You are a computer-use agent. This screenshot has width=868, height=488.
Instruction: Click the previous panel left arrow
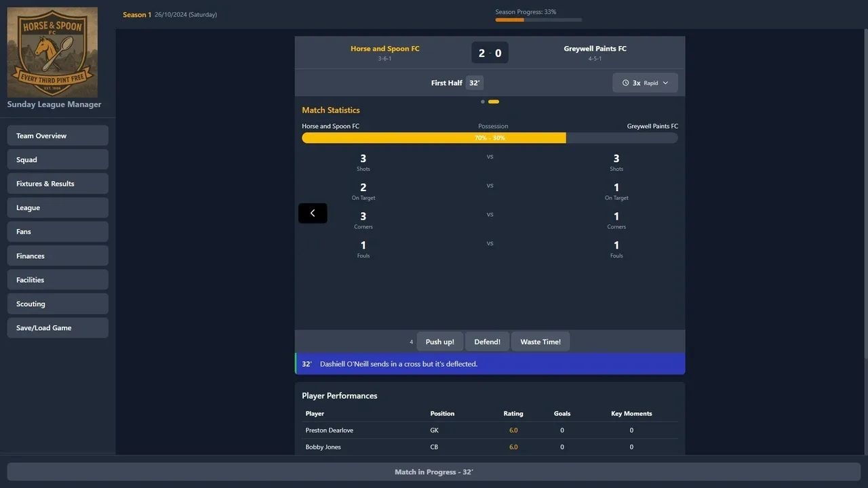(x=313, y=213)
